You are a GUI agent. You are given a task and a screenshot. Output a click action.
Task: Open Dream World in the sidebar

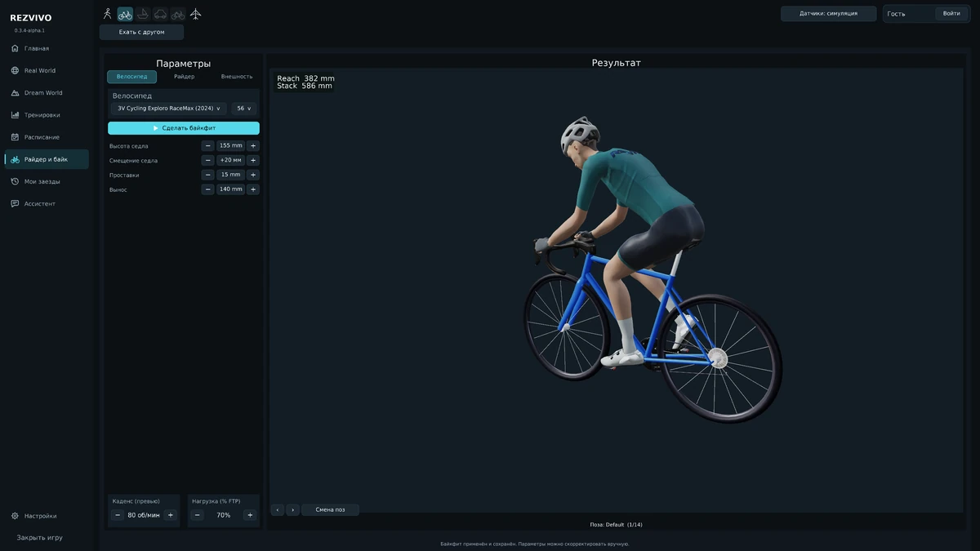(46, 93)
